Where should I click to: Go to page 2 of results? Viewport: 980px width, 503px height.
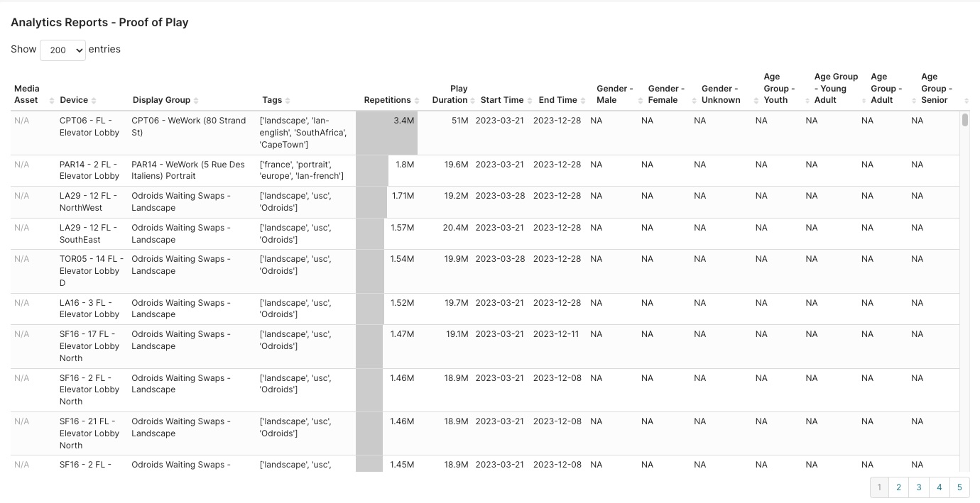point(898,487)
